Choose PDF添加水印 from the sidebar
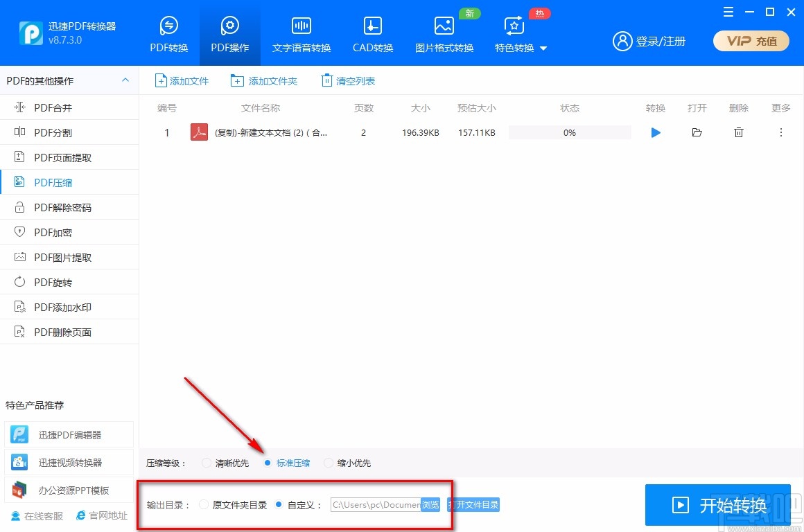 point(69,307)
